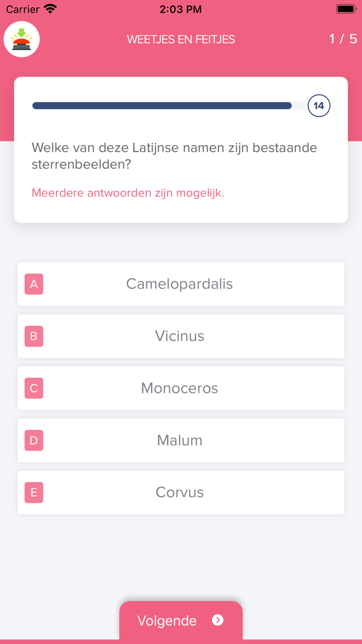
Task: Select the pink letter B badge
Action: [x=34, y=336]
